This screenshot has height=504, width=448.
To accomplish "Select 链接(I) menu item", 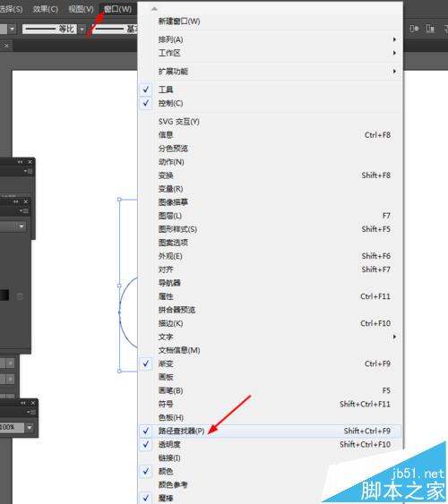I will [x=271, y=458].
